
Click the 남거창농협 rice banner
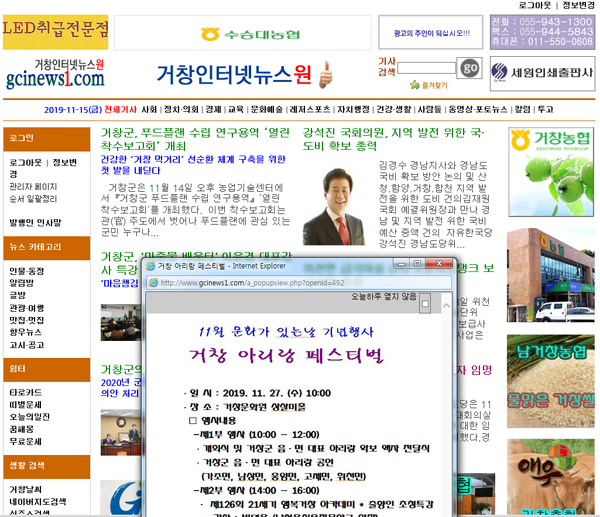(x=551, y=381)
